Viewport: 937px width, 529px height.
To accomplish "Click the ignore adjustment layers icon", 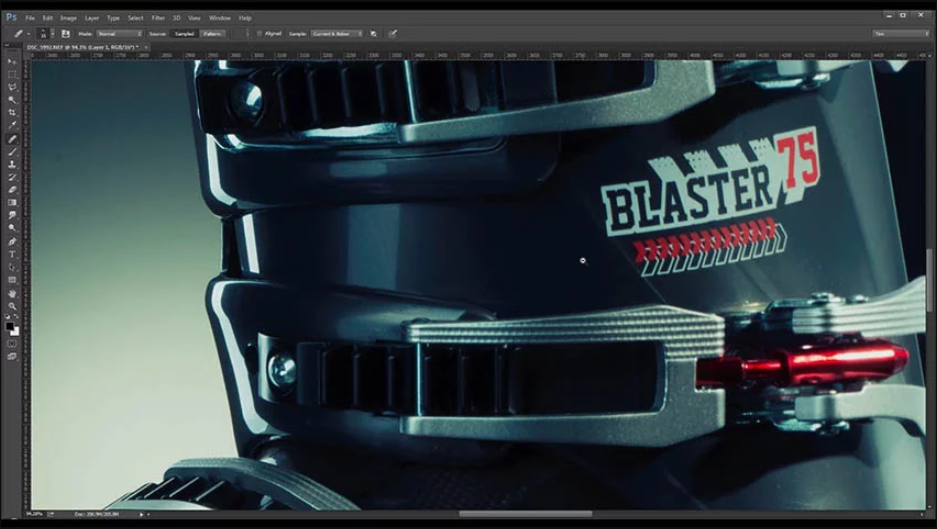I will pyautogui.click(x=373, y=34).
